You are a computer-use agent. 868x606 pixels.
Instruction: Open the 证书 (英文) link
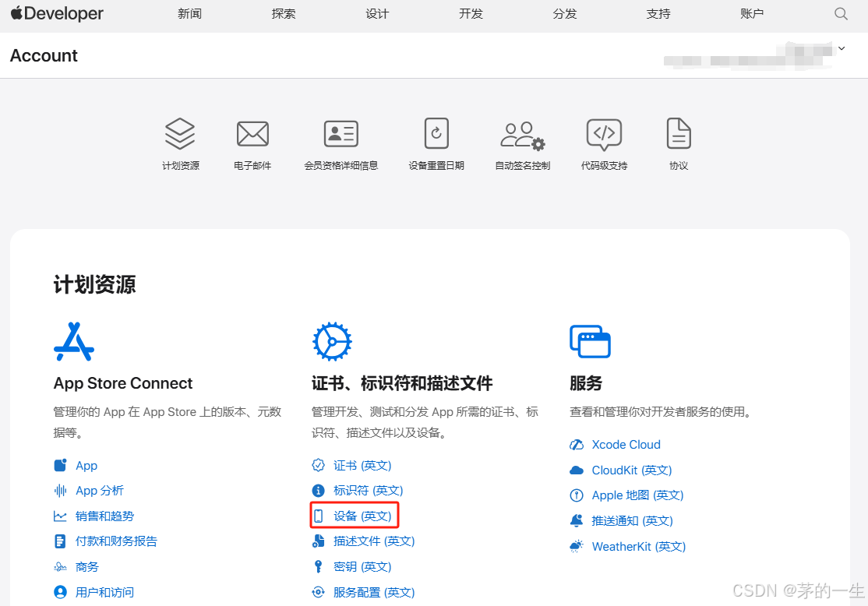(x=362, y=466)
